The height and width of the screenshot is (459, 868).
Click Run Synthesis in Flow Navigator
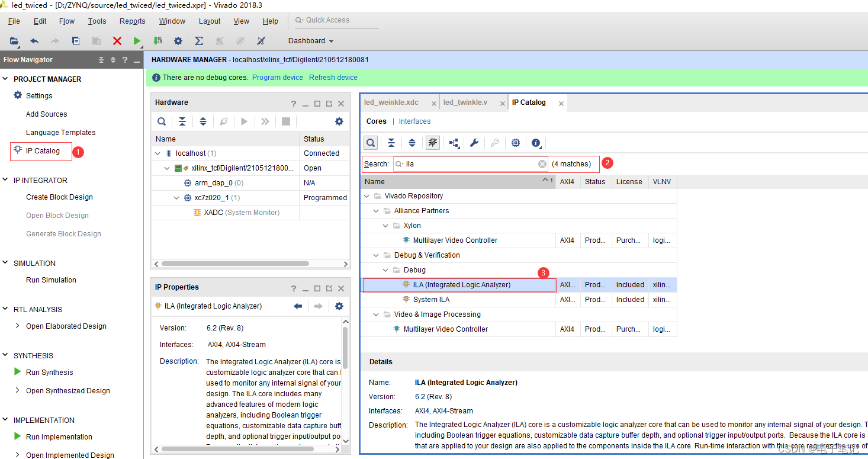49,373
